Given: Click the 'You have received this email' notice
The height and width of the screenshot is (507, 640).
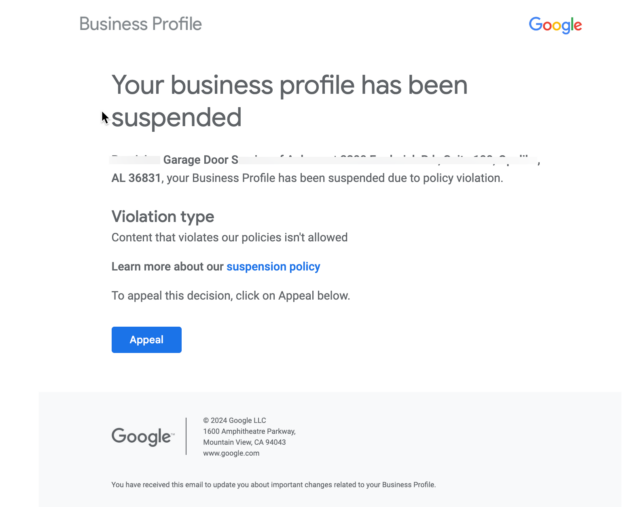Looking at the screenshot, I should 273,485.
